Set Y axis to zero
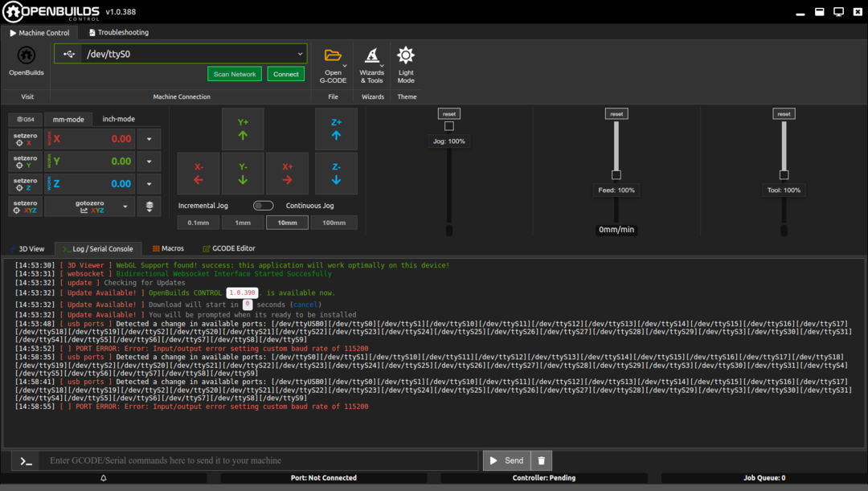Viewport: 868px width, 491px height. [26, 162]
